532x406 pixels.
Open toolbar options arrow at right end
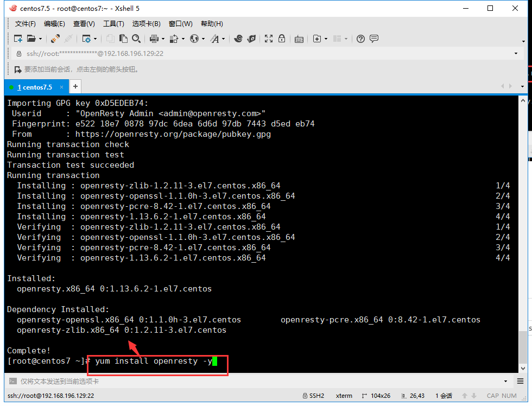pyautogui.click(x=523, y=41)
